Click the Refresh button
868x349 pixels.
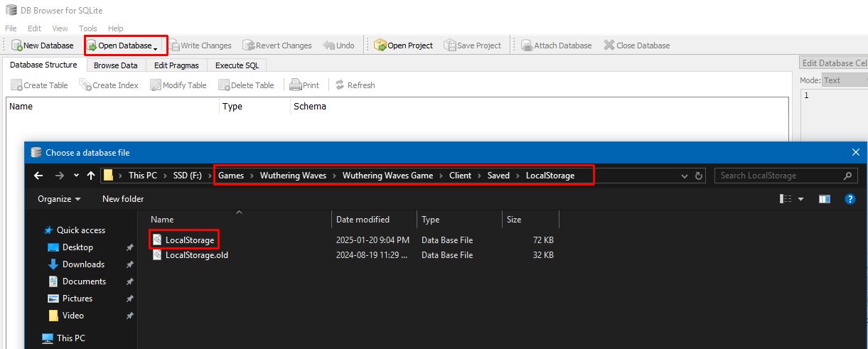(355, 85)
